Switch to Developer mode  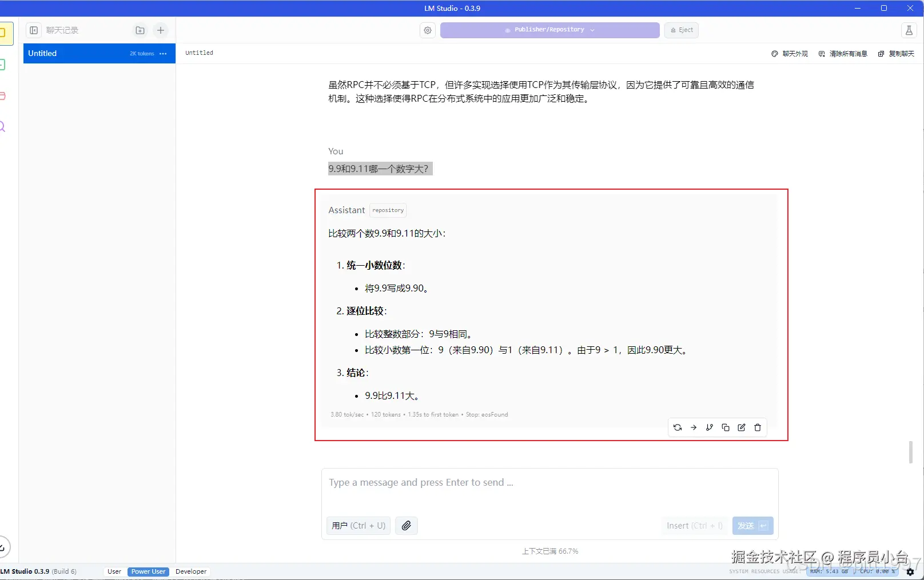click(x=190, y=571)
